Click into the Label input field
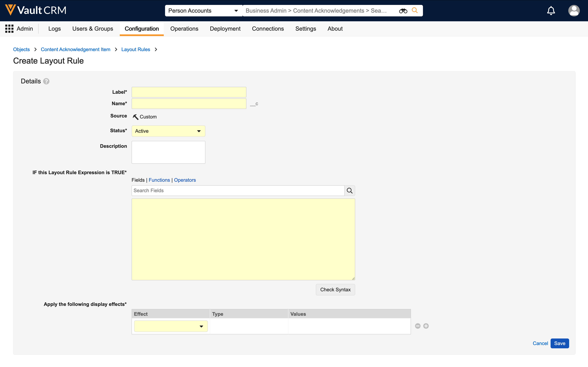Viewport: 588px width, 367px height. click(189, 92)
